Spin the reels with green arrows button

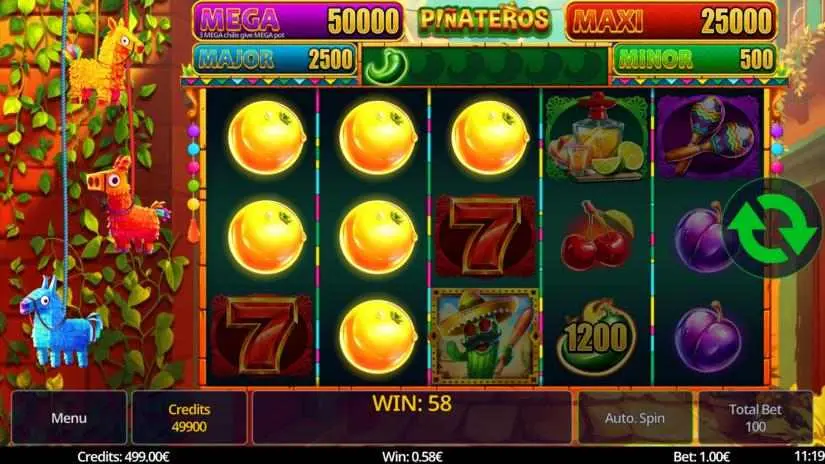click(x=771, y=229)
